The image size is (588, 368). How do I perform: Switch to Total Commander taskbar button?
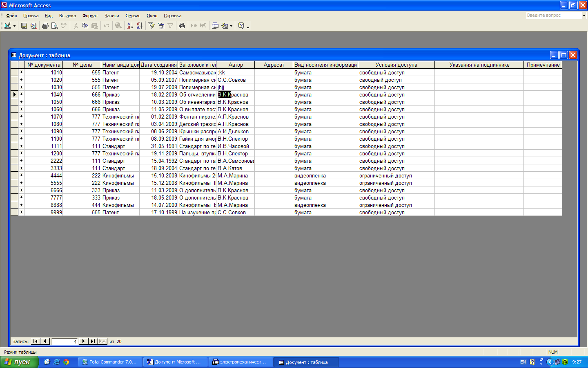[x=110, y=362]
